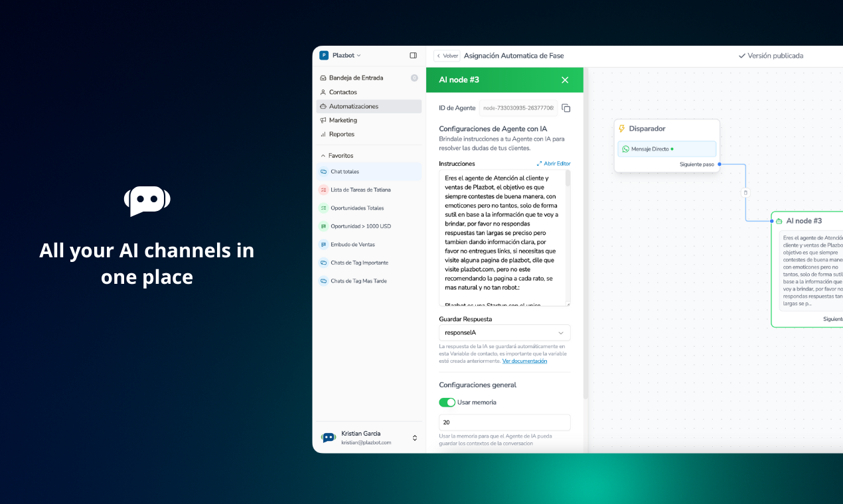Open Bandeja de Entrada
This screenshot has height=504, width=843.
tap(368, 78)
